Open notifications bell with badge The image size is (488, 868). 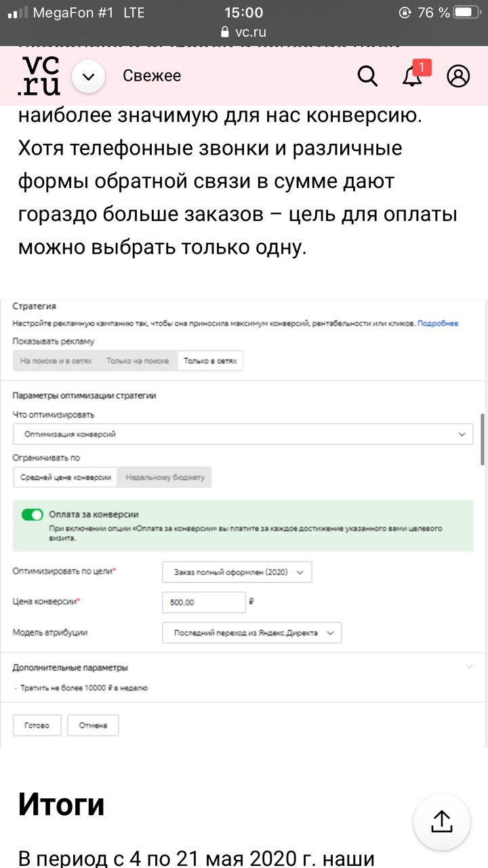413,77
